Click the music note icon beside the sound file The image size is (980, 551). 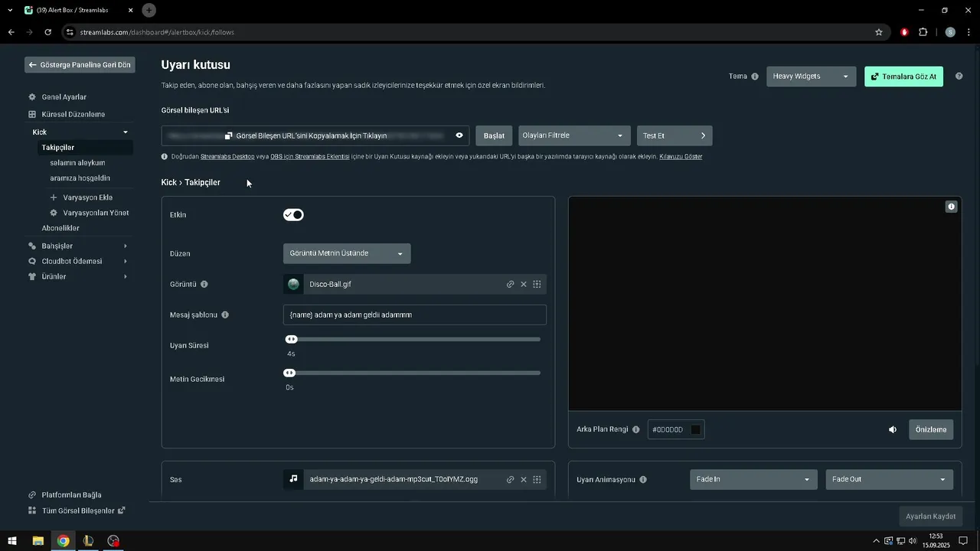point(293,479)
